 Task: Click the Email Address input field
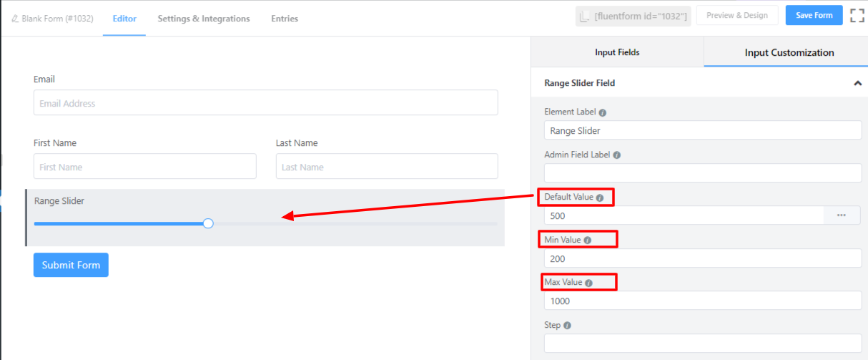pos(265,103)
